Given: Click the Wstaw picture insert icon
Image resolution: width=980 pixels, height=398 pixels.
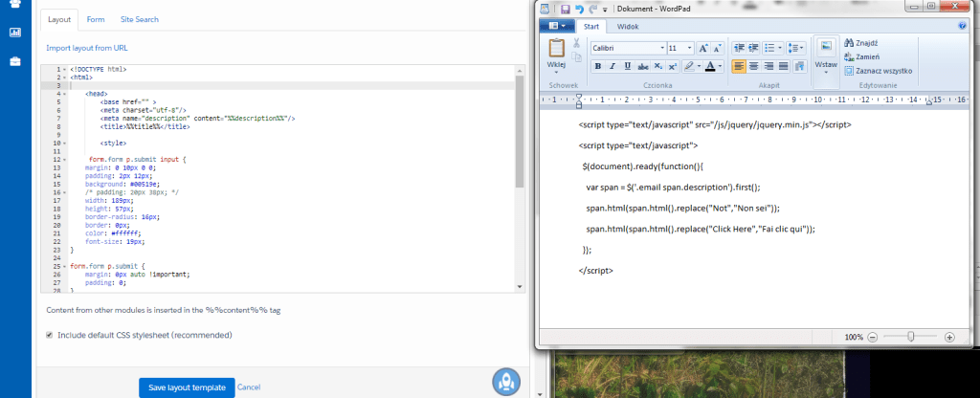Looking at the screenshot, I should click(826, 48).
